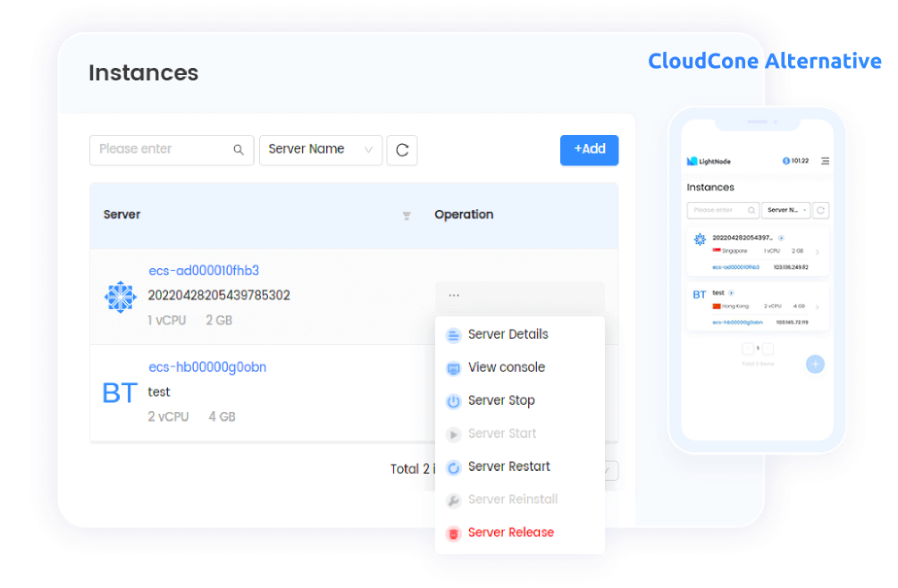Open the filter control in the Server column header
The width and height of the screenshot is (898, 588).
click(x=407, y=215)
